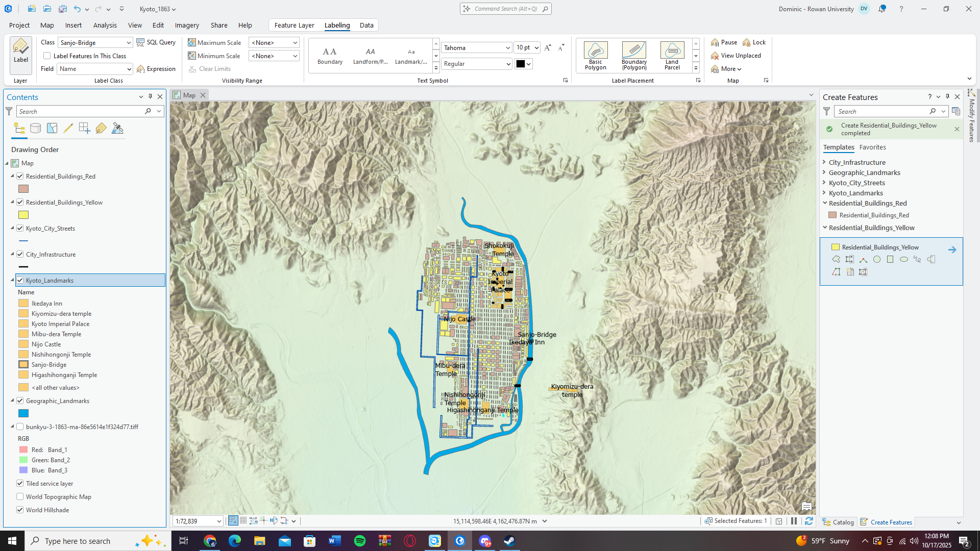Open the map scale dropdown
The height and width of the screenshot is (551, 980).
point(219,521)
